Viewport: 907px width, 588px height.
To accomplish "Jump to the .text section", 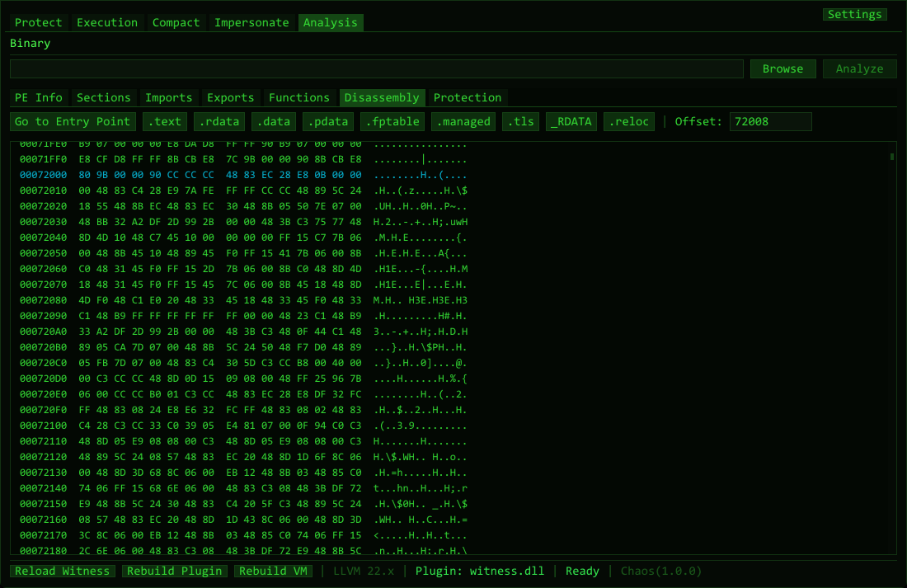I will click(x=164, y=122).
